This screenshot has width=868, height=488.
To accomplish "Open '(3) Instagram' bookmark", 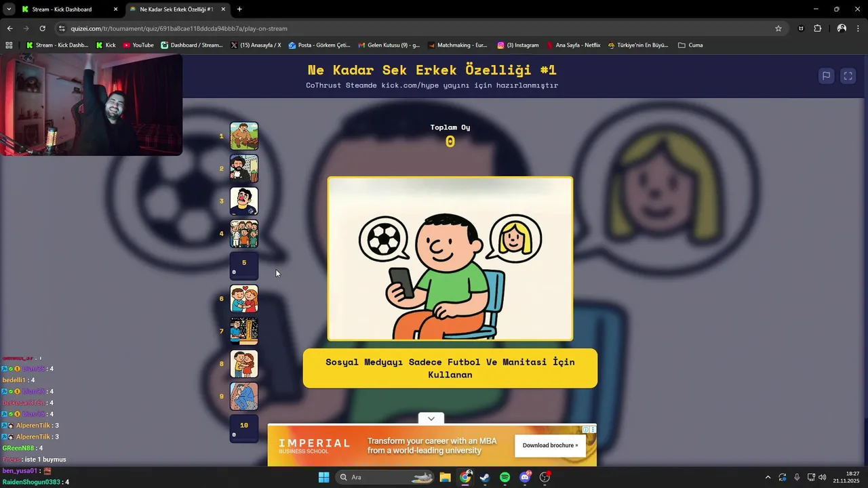I will pyautogui.click(x=517, y=45).
